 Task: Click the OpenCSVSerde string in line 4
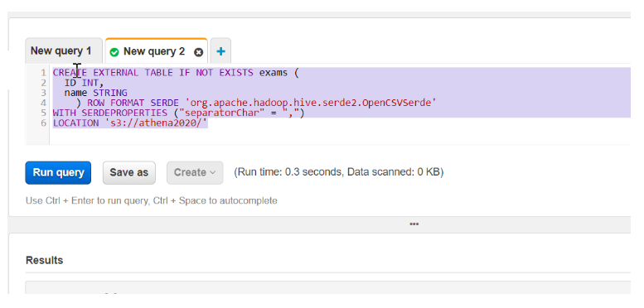311,103
